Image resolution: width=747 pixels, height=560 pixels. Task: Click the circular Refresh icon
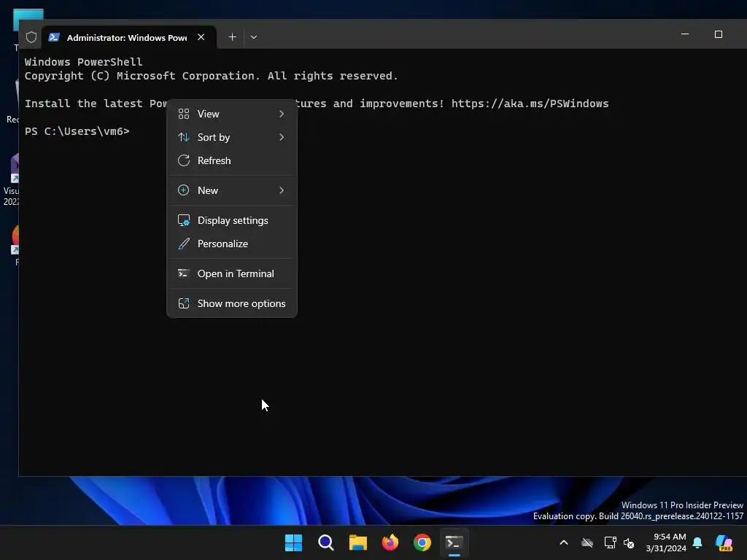(x=183, y=160)
